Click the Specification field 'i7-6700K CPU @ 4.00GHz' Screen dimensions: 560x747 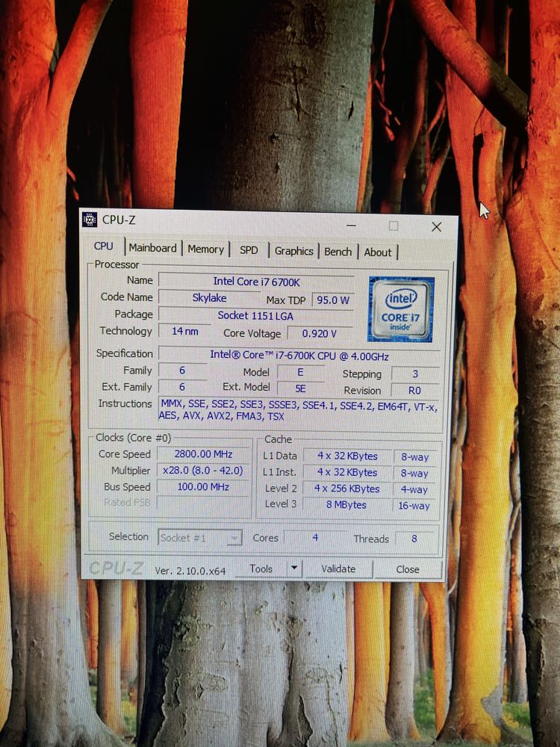tap(299, 356)
